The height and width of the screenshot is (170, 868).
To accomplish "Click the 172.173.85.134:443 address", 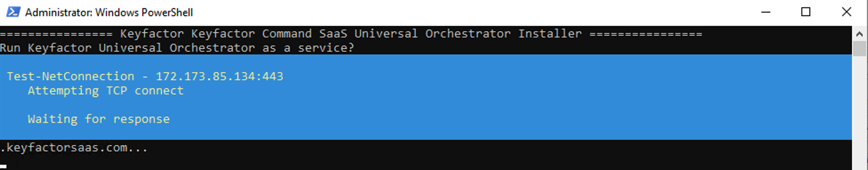I will pyautogui.click(x=219, y=76).
